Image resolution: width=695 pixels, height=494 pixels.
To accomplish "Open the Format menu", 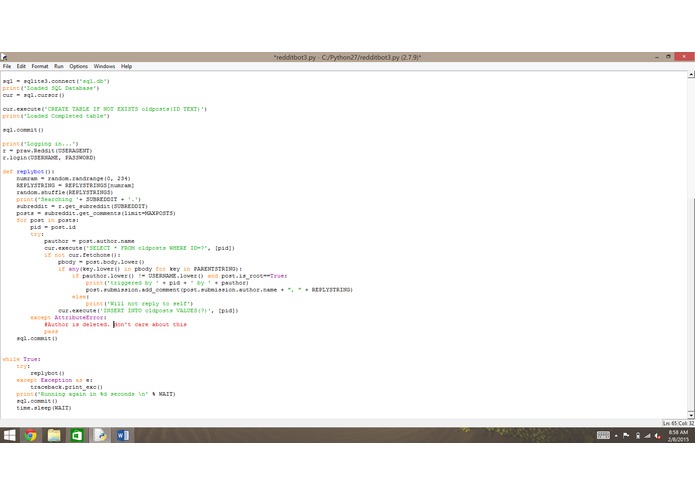I will point(39,66).
